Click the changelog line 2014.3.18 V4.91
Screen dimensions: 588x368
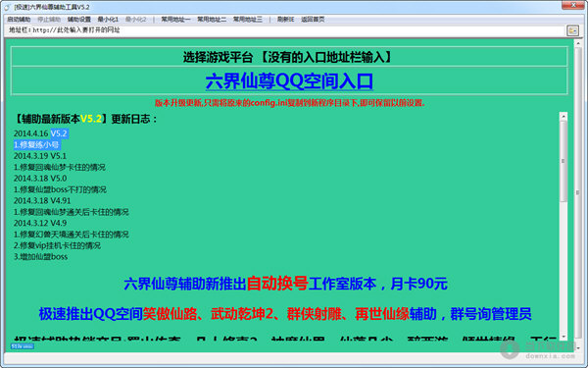click(42, 200)
